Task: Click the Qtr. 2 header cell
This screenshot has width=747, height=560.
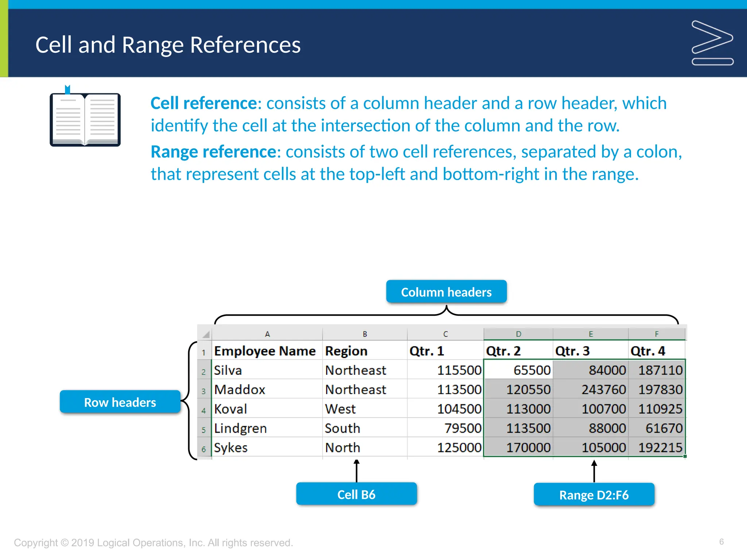Action: pos(518,350)
